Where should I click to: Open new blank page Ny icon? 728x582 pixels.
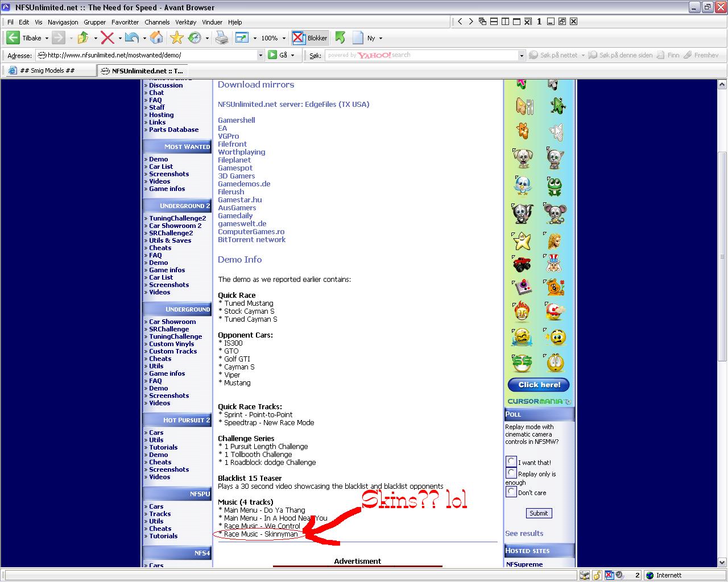tap(358, 38)
